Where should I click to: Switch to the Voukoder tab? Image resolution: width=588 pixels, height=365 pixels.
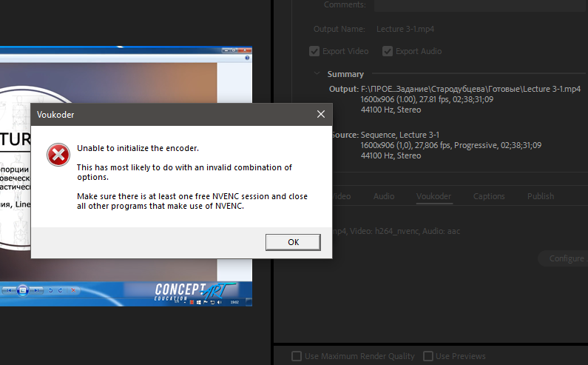[433, 196]
